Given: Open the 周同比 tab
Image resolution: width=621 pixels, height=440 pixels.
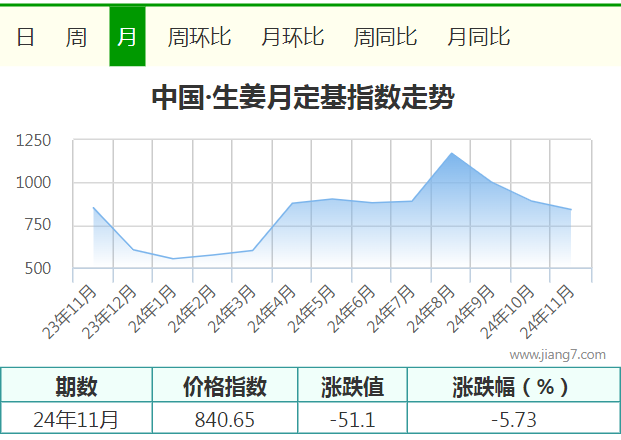Looking at the screenshot, I should coord(385,37).
